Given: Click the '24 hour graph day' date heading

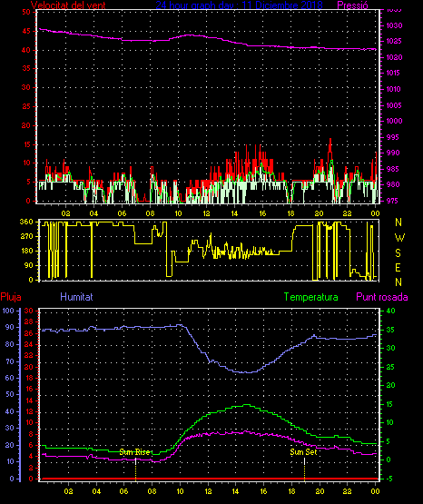Looking at the screenshot, I should pos(239,5).
